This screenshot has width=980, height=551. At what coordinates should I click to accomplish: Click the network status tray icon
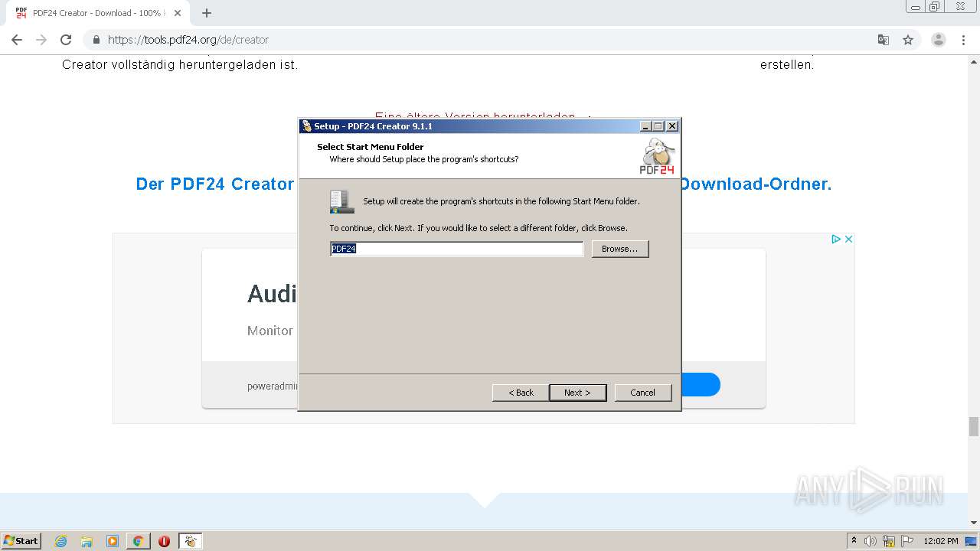click(x=889, y=541)
